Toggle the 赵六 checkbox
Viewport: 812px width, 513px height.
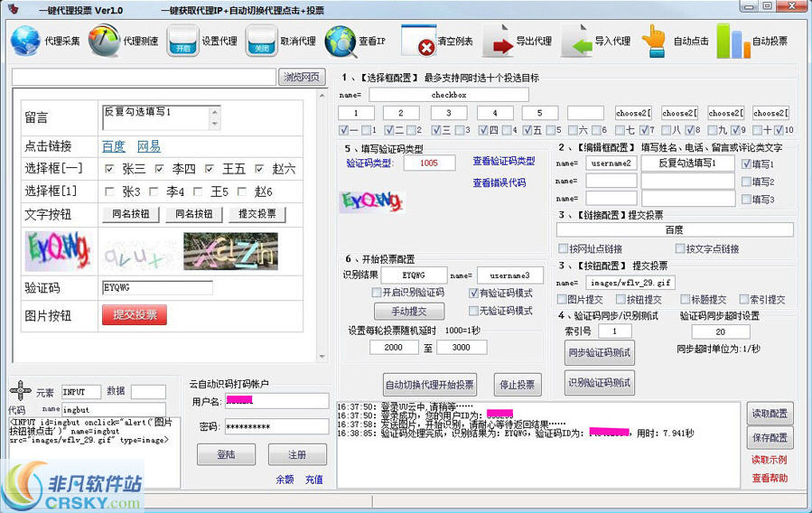click(259, 169)
